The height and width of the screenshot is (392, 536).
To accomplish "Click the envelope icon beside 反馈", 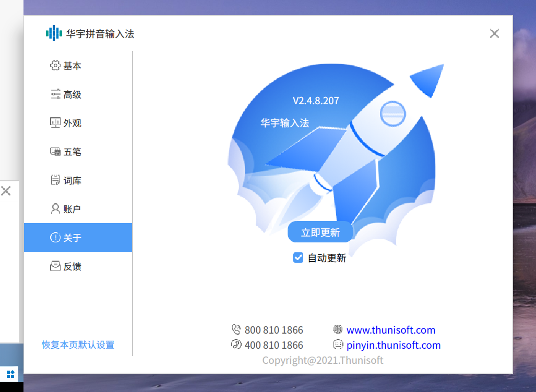I will pos(55,266).
